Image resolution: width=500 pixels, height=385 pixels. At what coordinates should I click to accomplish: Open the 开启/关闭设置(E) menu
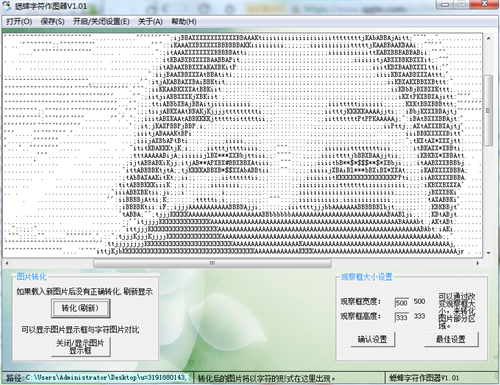point(101,22)
